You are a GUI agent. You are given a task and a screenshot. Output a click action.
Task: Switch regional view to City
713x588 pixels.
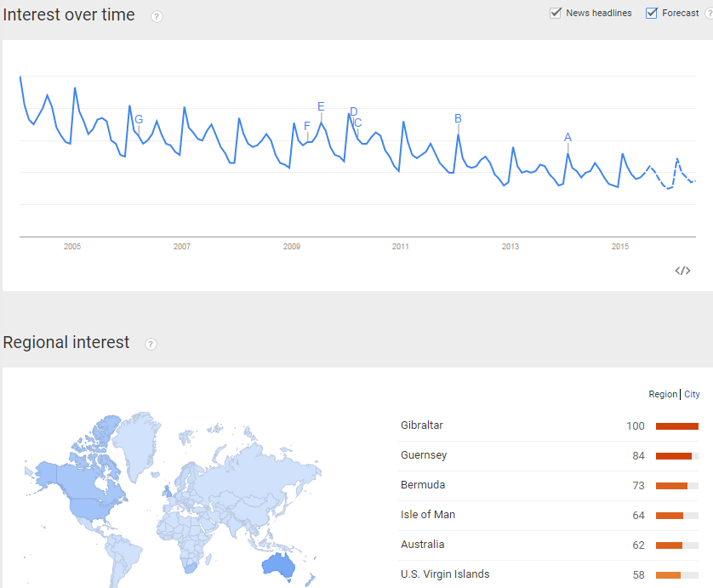[692, 394]
